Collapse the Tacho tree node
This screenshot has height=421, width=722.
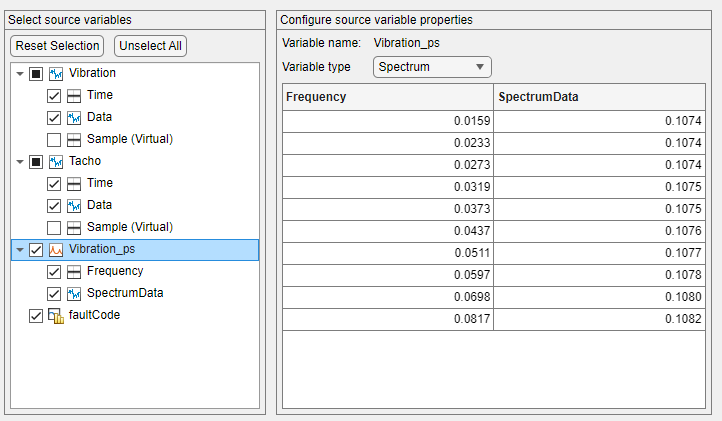19,161
